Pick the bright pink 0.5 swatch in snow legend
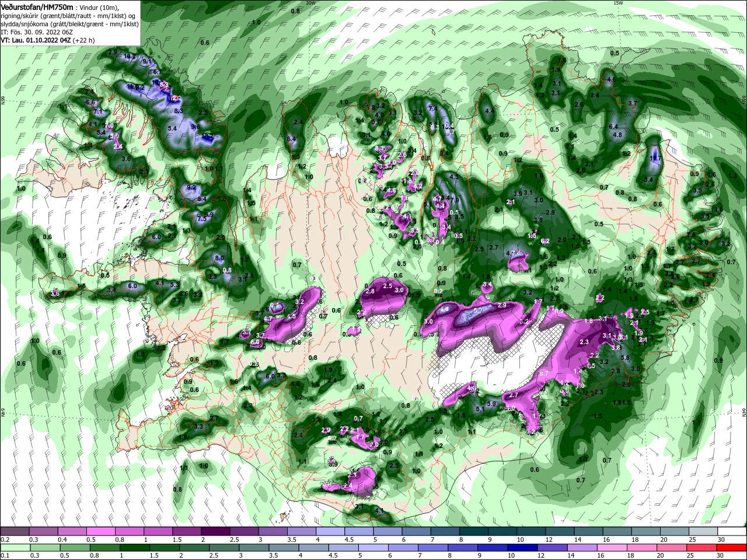The image size is (747, 560). [x=100, y=531]
